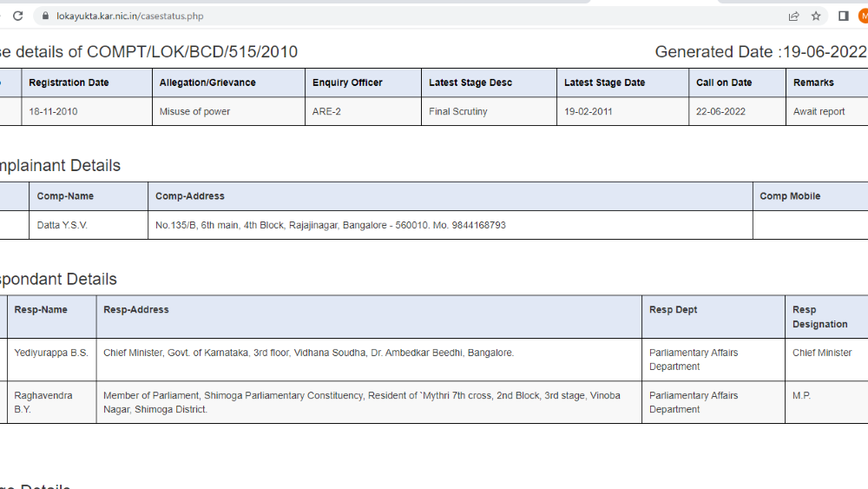Click the 'Await report' remarks cell

coord(819,111)
